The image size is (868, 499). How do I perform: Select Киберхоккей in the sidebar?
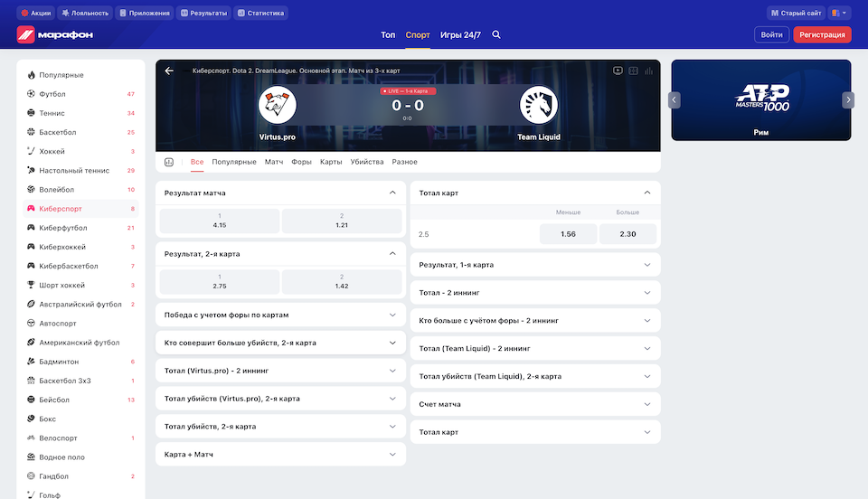click(x=80, y=247)
